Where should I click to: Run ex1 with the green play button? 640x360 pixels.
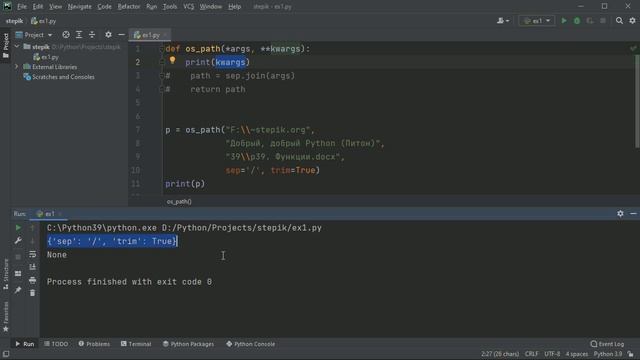click(564, 20)
